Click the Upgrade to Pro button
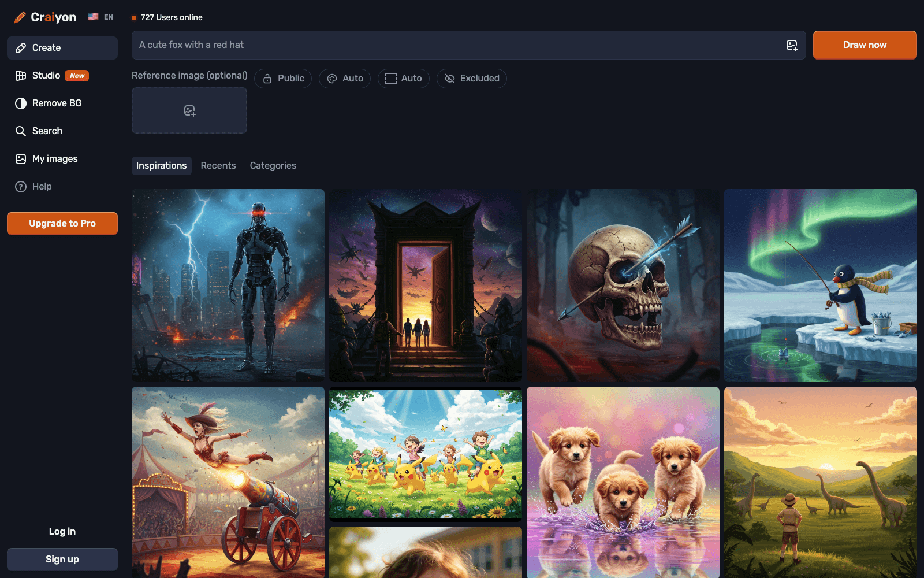The image size is (924, 578). (62, 224)
